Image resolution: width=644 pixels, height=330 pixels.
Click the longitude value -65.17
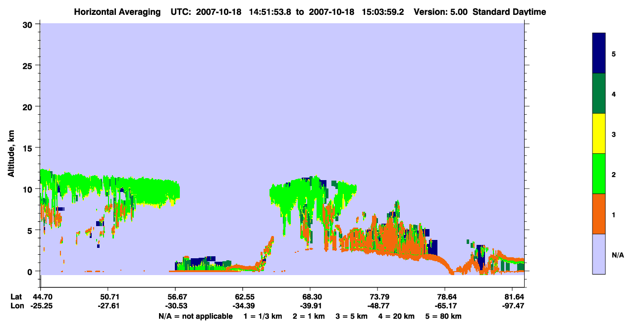point(445,306)
